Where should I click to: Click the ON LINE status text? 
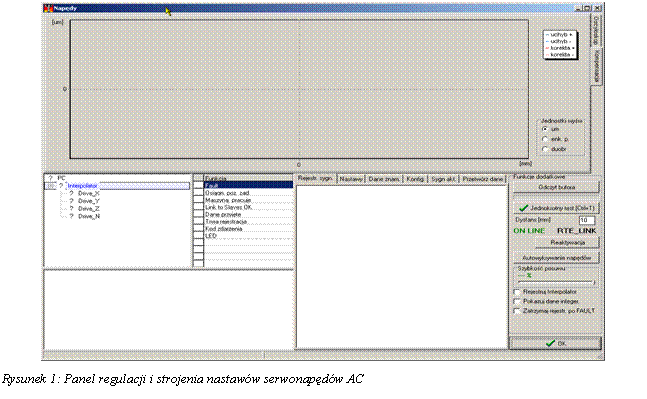pos(529,231)
